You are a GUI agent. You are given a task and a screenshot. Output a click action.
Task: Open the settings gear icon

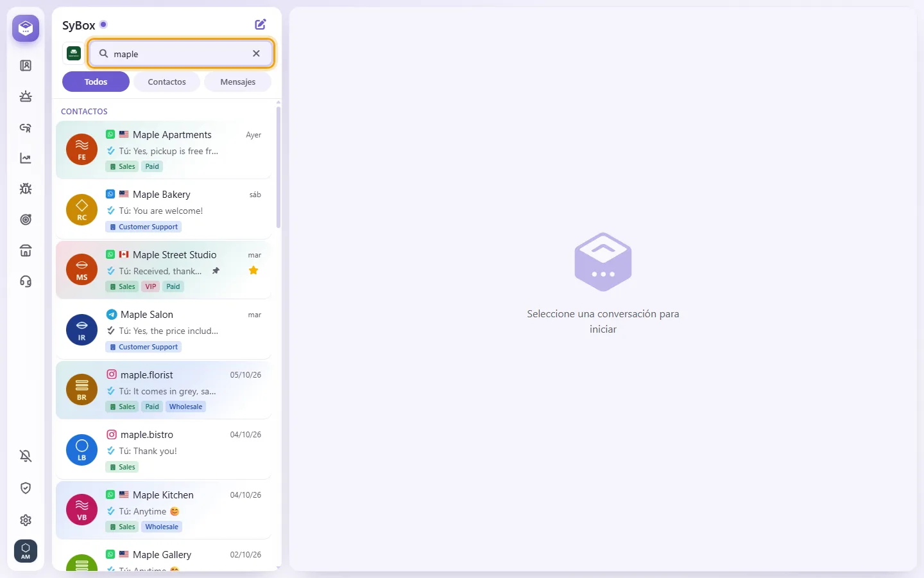tap(26, 520)
